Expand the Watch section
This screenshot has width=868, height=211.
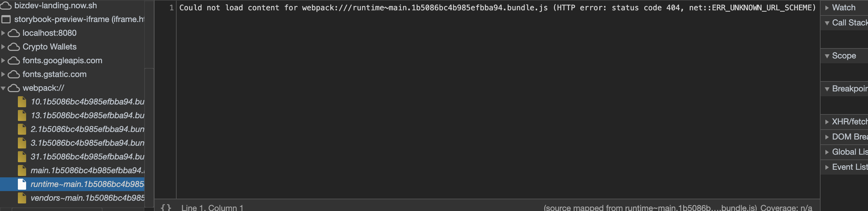click(827, 7)
